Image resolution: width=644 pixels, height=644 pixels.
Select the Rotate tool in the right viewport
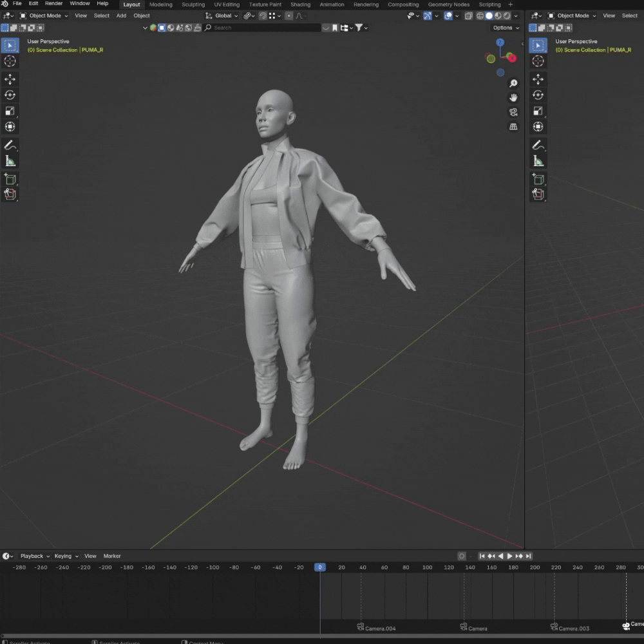(538, 95)
